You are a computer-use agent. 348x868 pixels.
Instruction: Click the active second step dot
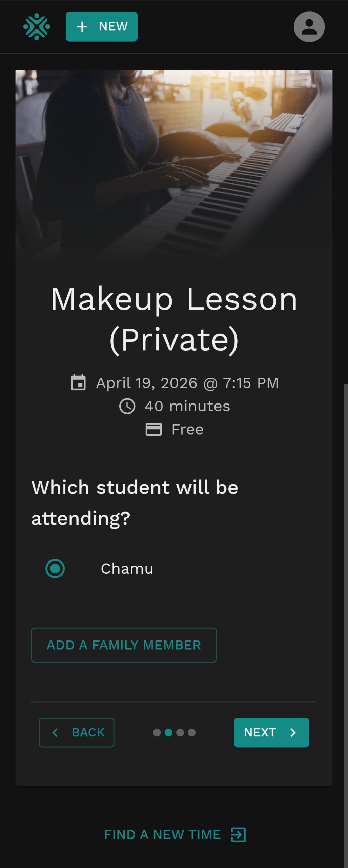point(168,733)
